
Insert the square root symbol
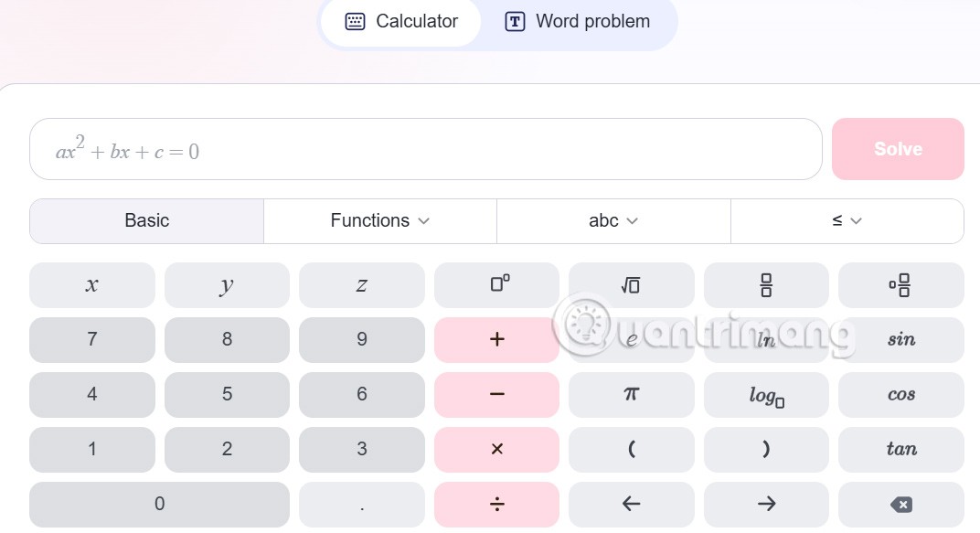point(631,284)
